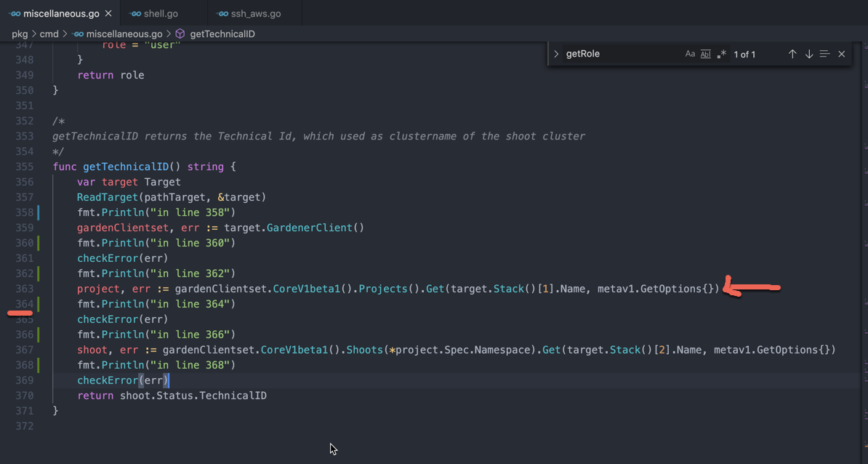Image resolution: width=868 pixels, height=464 pixels.
Task: Toggle whole word matching in Find
Action: [x=705, y=53]
